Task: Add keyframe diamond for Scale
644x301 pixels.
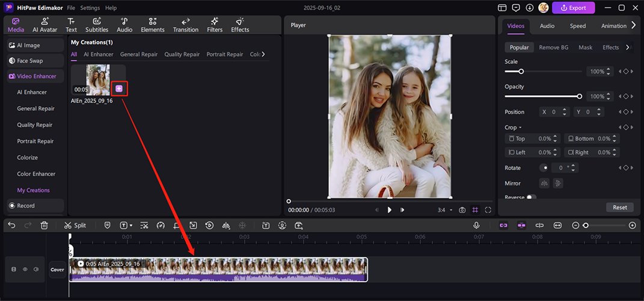Action: [626, 72]
